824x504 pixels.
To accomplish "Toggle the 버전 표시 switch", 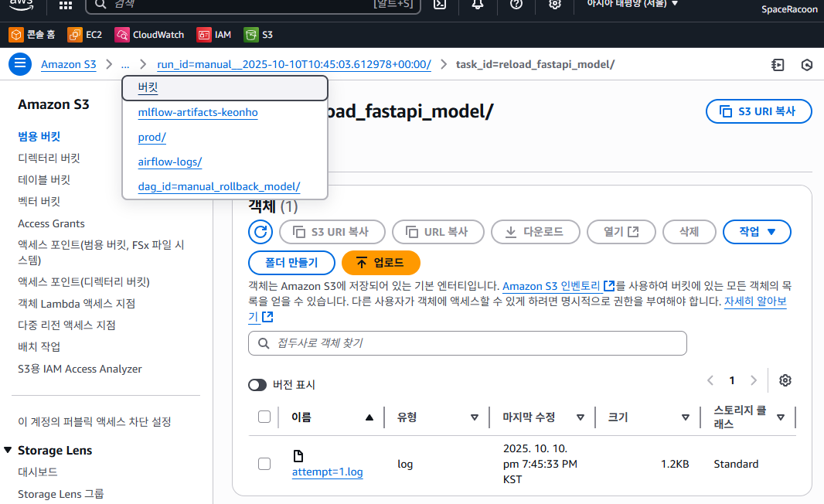I will 257,385.
